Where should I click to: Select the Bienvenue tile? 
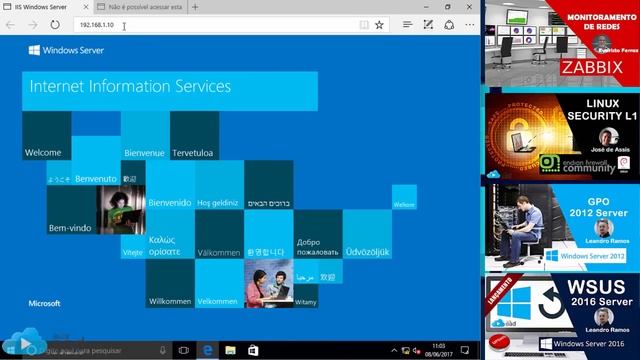(145, 136)
